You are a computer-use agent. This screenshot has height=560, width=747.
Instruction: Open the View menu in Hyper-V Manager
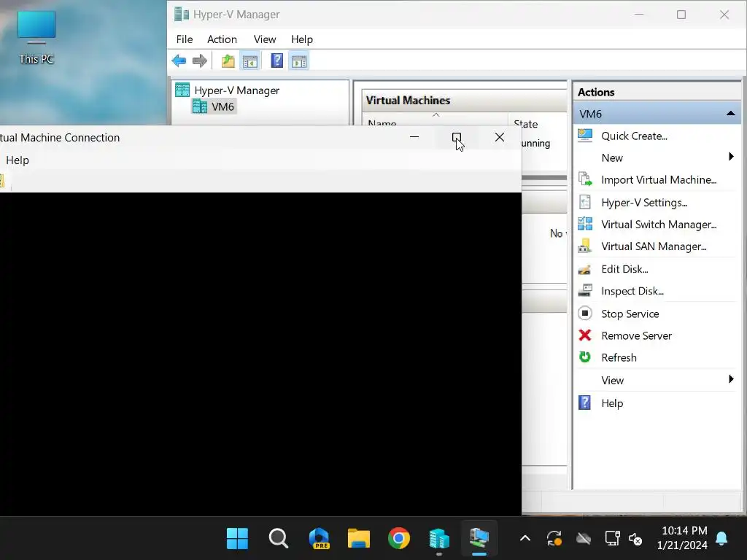pos(265,39)
